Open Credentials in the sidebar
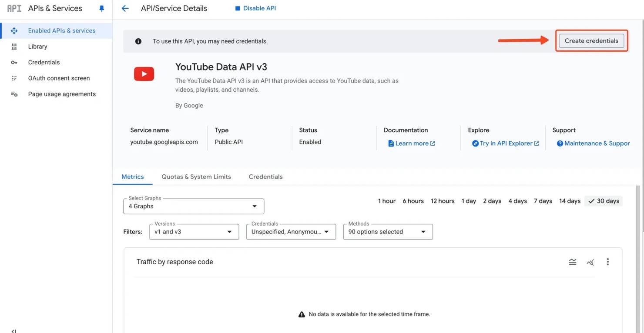This screenshot has height=333, width=644. click(56, 63)
